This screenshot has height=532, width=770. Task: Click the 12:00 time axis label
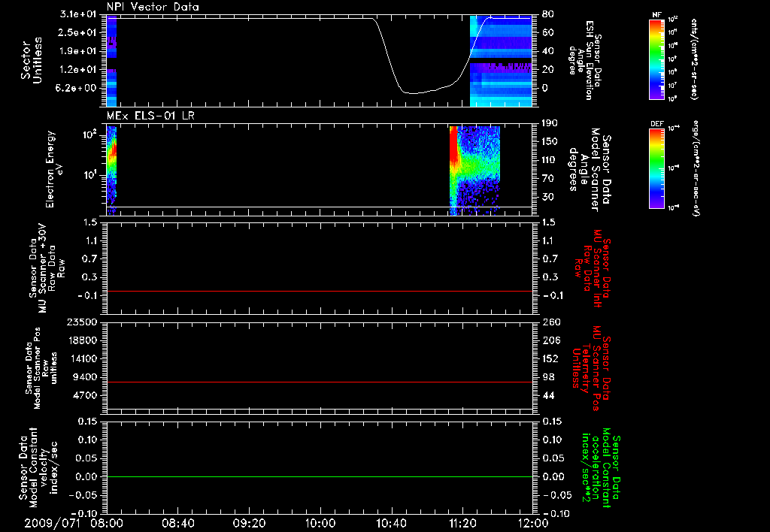tap(533, 523)
